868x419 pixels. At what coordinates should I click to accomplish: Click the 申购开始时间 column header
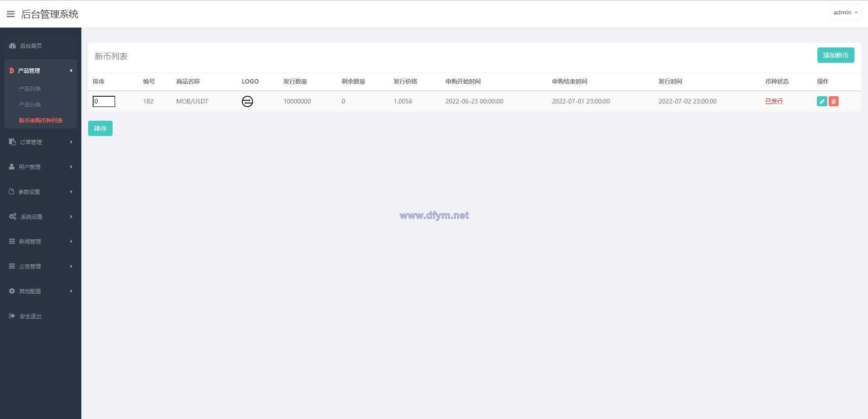point(463,81)
